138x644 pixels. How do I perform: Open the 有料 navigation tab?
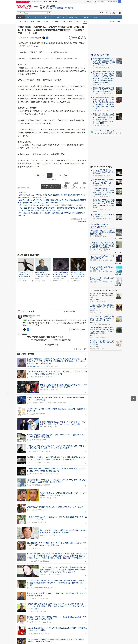[x=95, y=17]
